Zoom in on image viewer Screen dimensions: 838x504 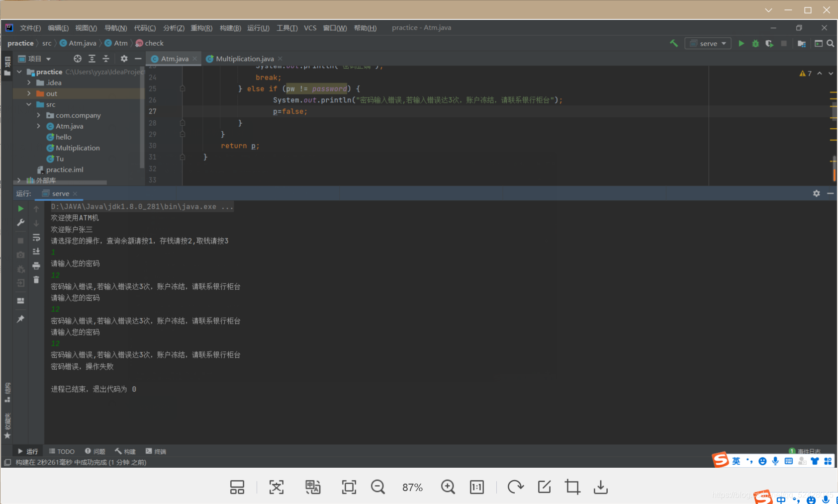click(448, 487)
